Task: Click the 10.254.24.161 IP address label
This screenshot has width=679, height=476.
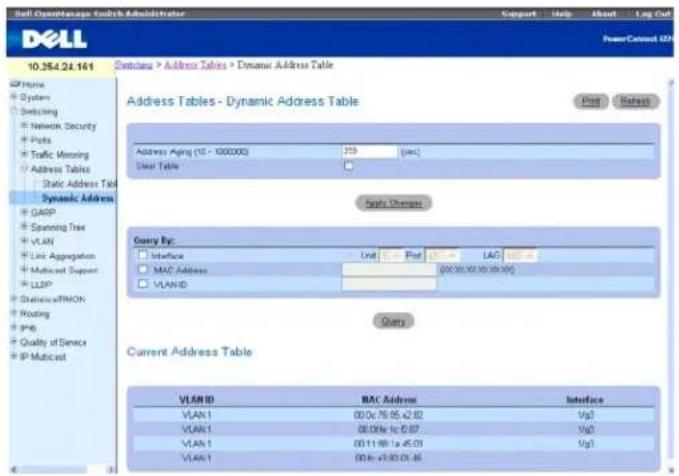Action: click(61, 67)
